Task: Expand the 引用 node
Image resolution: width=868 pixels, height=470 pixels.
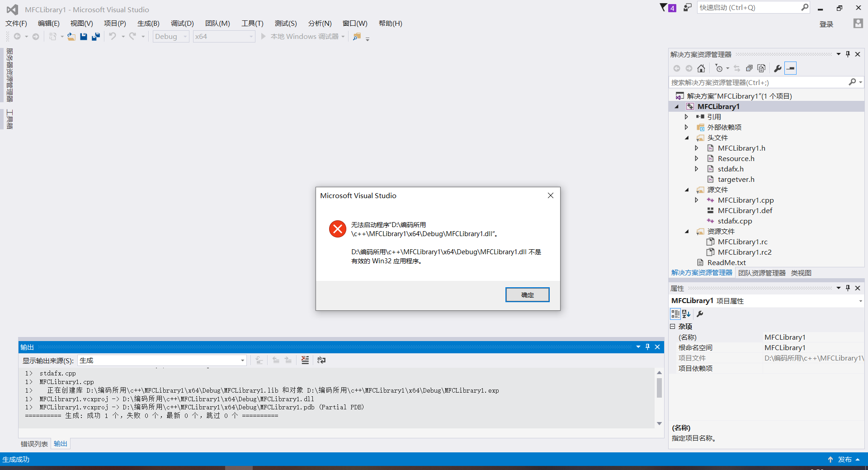Action: 686,117
